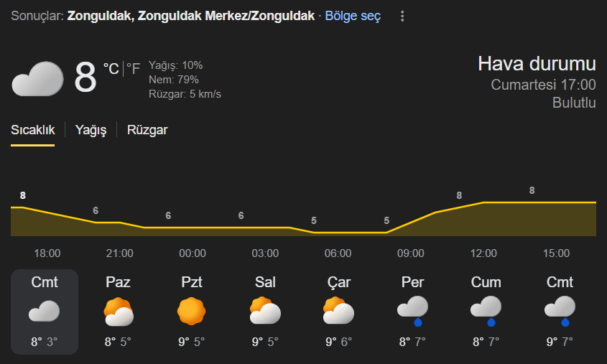The height and width of the screenshot is (364, 607).
Task: Click the large cloudy current weather icon
Action: (x=37, y=78)
